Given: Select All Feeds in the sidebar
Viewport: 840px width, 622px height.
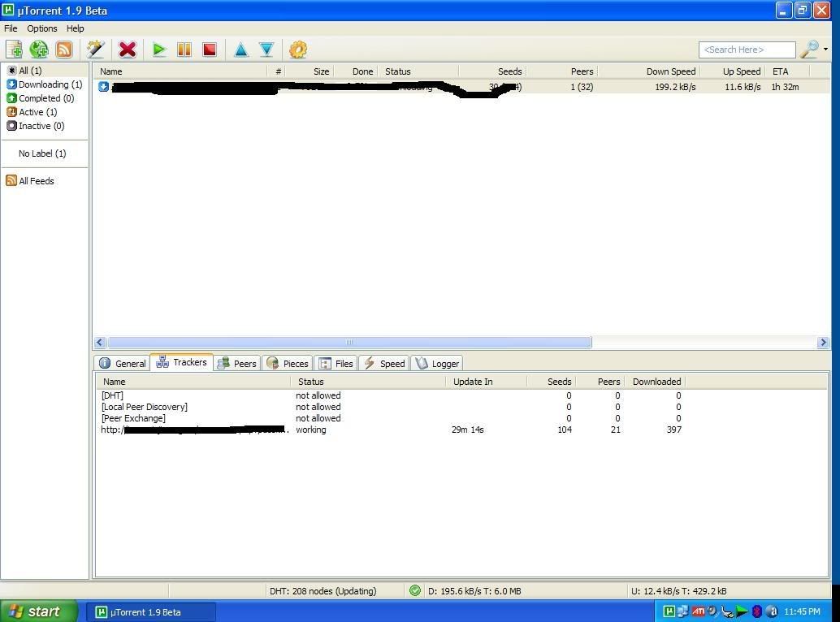Looking at the screenshot, I should 36,181.
